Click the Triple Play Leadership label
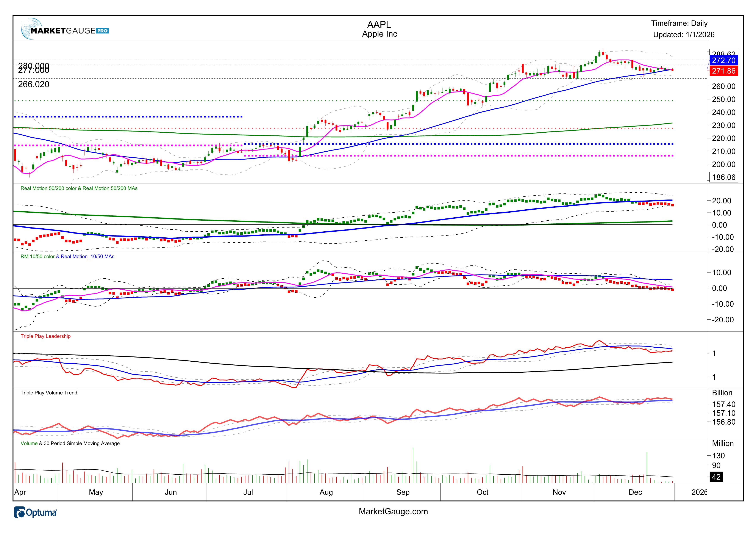756x535 pixels. (45, 336)
